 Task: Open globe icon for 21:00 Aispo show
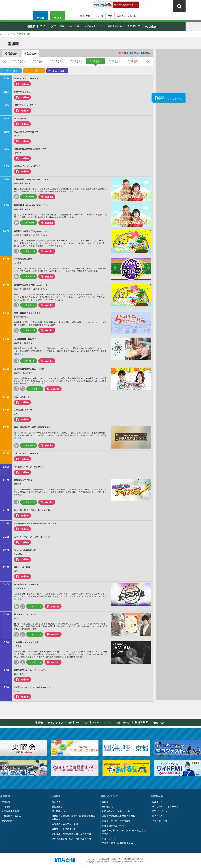[x=16, y=502]
